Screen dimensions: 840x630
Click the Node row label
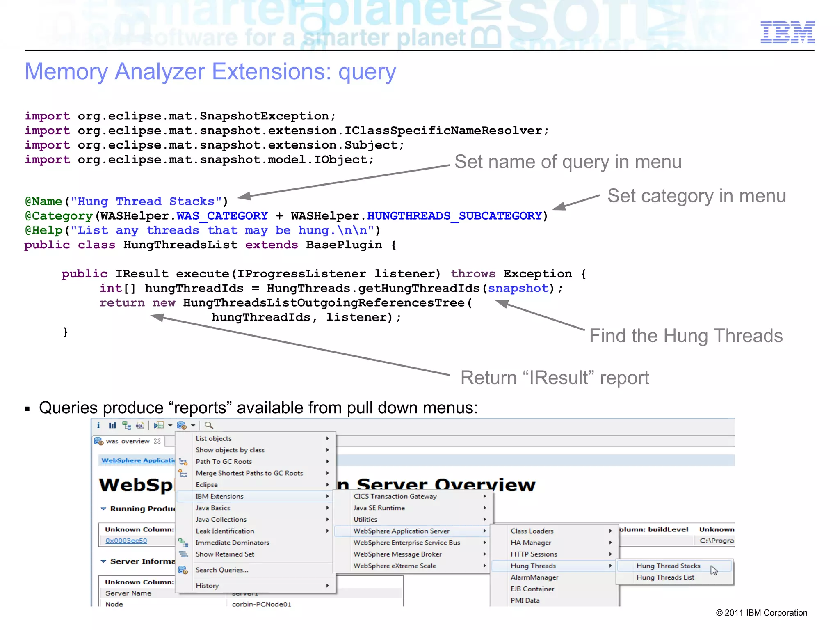114,604
